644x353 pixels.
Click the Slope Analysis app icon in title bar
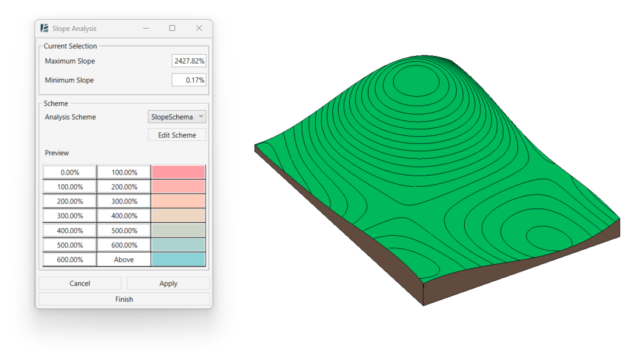coord(44,28)
